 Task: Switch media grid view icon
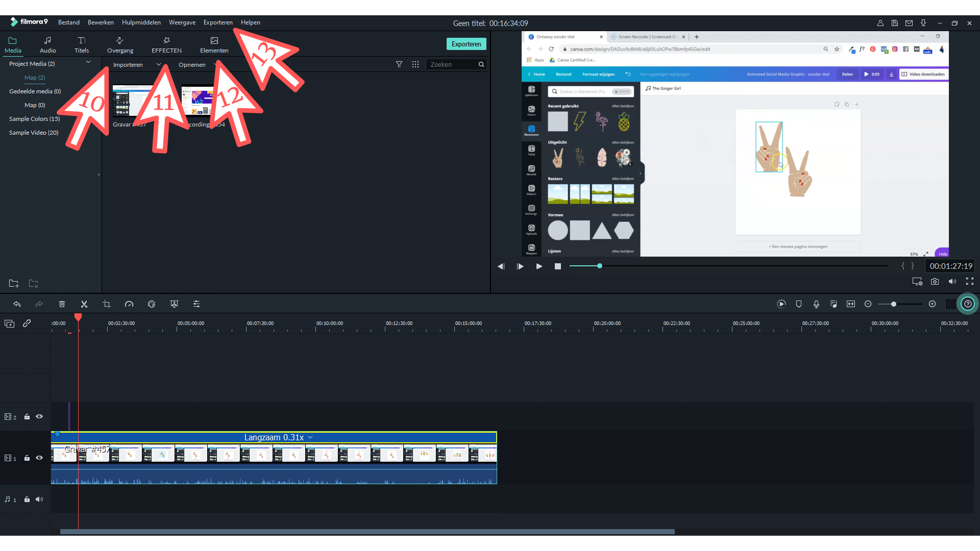pyautogui.click(x=415, y=65)
